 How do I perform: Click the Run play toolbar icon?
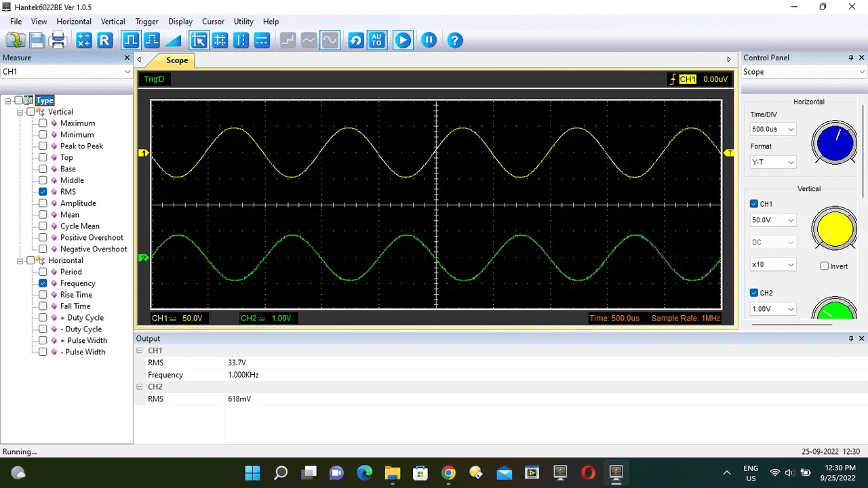click(403, 40)
